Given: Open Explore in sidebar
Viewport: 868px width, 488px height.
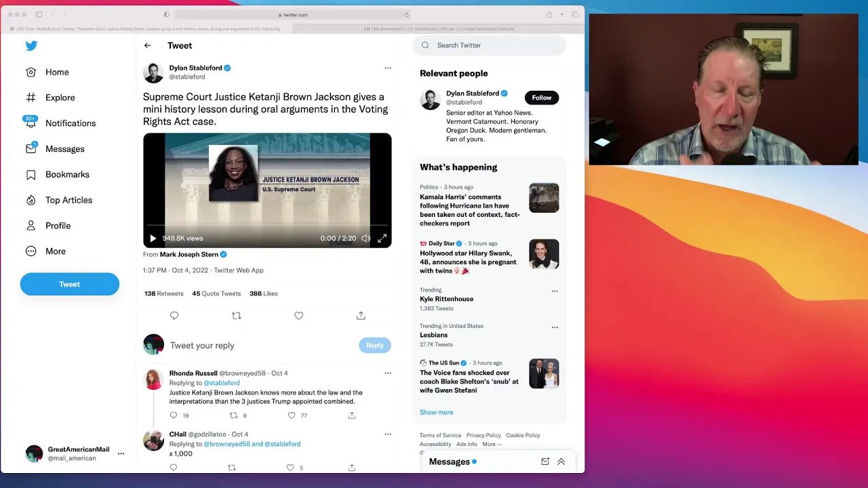Looking at the screenshot, I should coord(50,98).
